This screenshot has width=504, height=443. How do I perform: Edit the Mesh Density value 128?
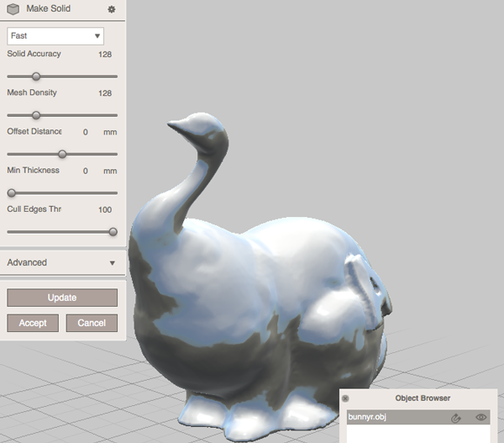coord(105,93)
